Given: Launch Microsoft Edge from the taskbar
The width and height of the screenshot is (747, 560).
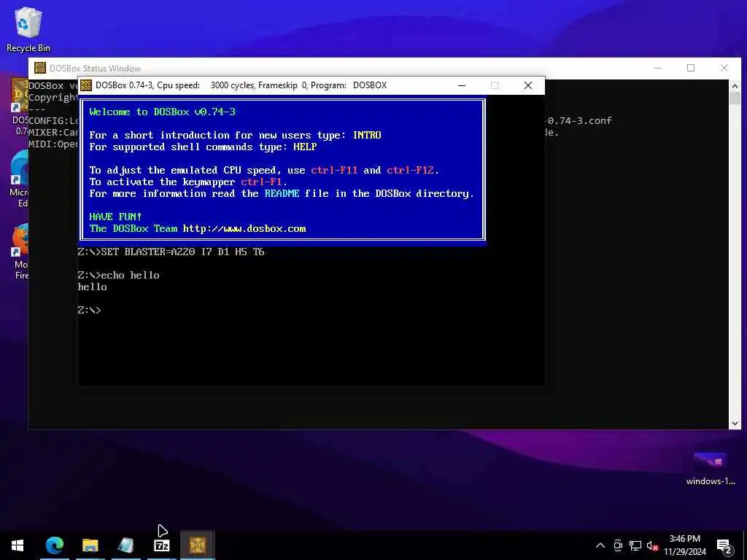Looking at the screenshot, I should point(55,545).
